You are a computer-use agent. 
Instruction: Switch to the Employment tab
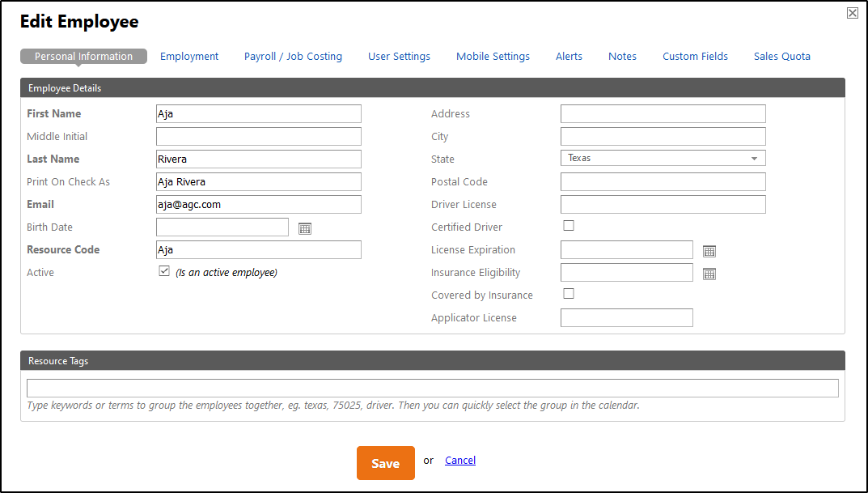(189, 57)
